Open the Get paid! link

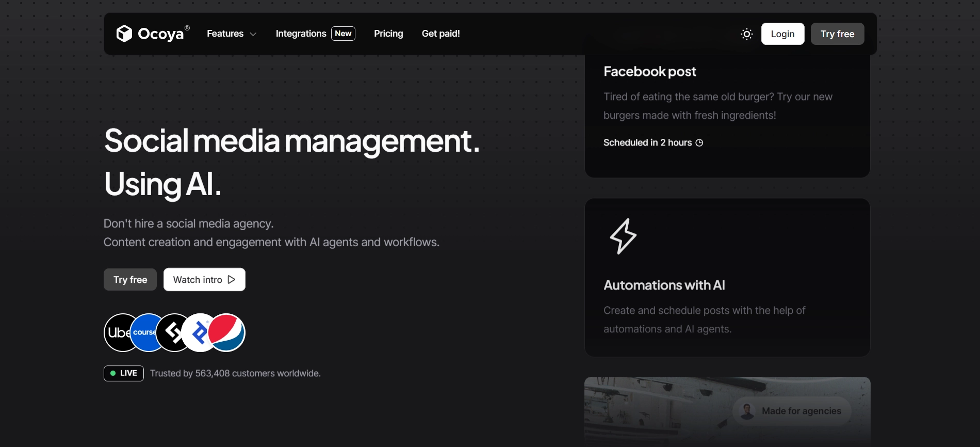[x=440, y=34]
